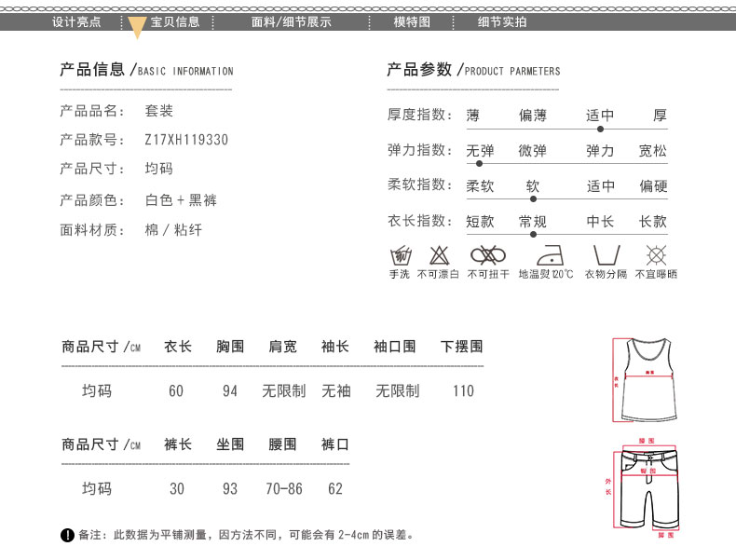Click the garment length value 60
Screen dimensions: 736x560
point(176,390)
